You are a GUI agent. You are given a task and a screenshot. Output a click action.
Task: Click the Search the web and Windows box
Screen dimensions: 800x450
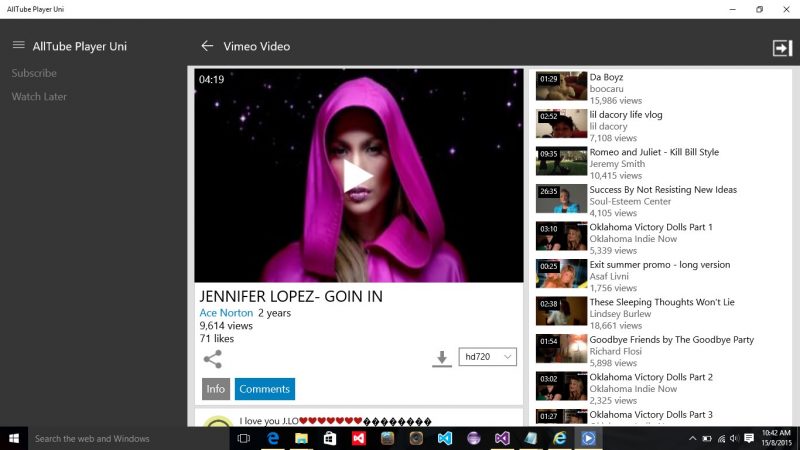click(x=128, y=438)
